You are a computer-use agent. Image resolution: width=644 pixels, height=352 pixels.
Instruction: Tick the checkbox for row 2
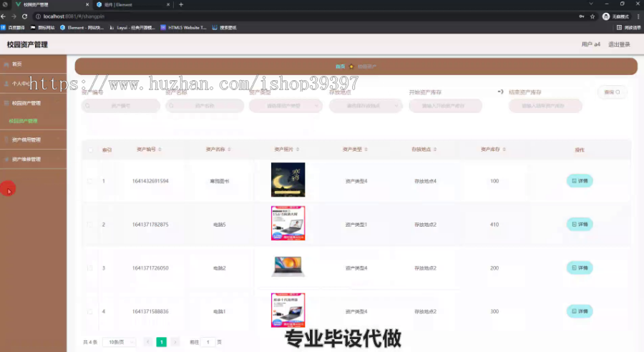[x=90, y=225]
